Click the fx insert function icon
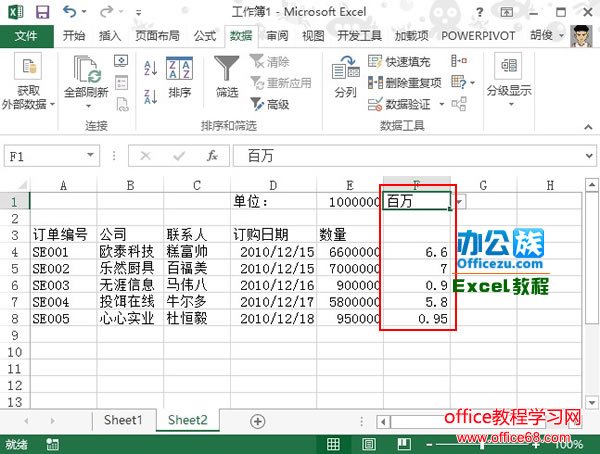Image resolution: width=600 pixels, height=454 pixels. (x=212, y=156)
